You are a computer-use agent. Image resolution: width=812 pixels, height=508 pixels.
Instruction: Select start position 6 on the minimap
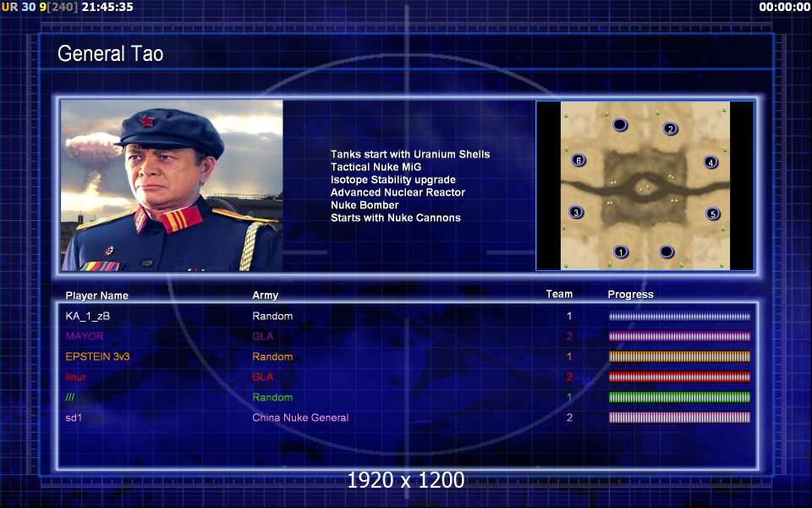579,160
